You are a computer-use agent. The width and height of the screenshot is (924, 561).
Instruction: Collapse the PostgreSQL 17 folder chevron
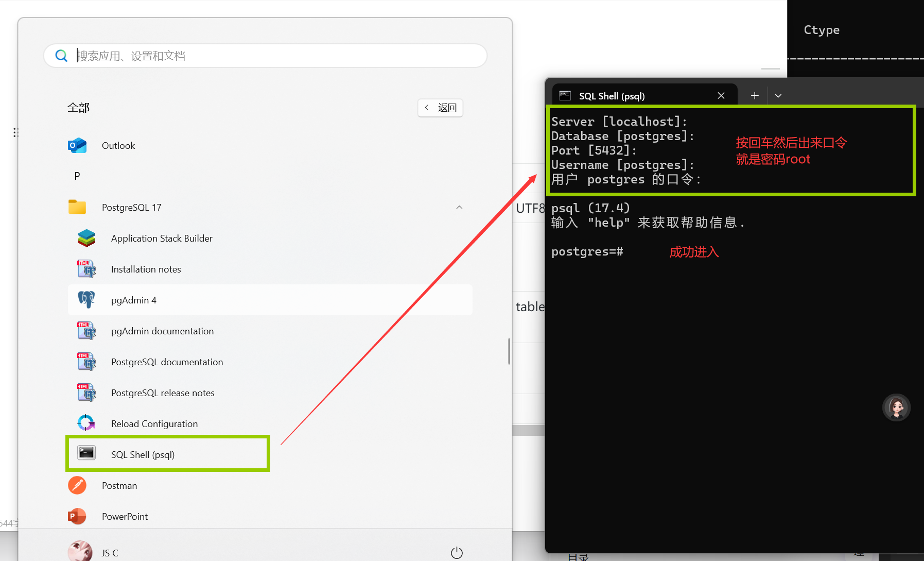click(x=459, y=207)
